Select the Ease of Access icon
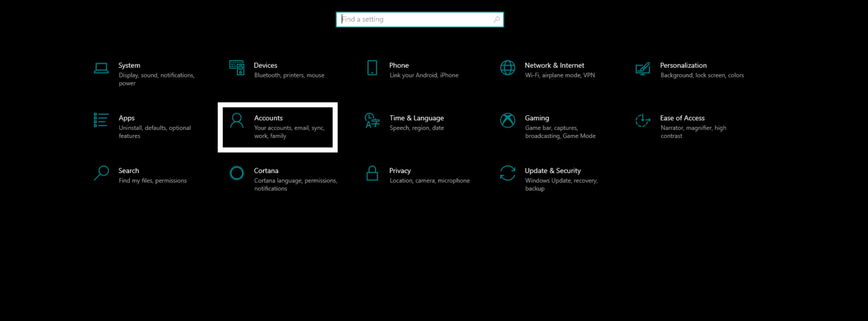The image size is (868, 321). [x=643, y=120]
